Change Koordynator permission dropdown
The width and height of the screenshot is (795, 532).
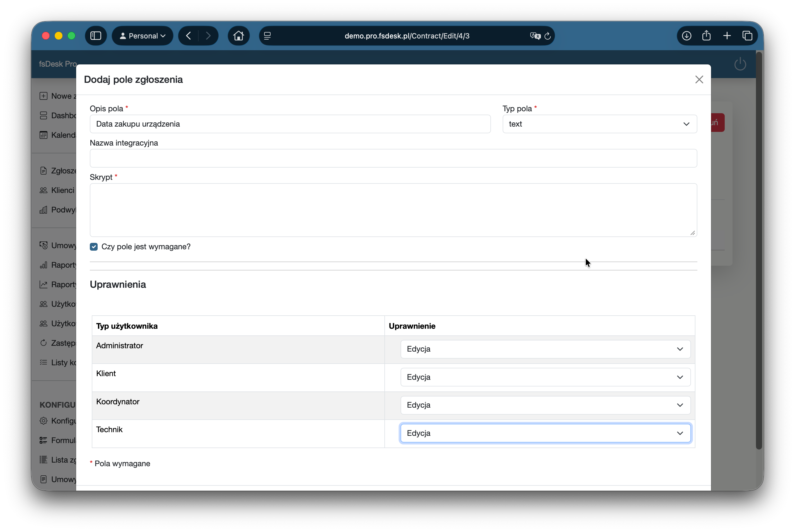click(x=545, y=405)
